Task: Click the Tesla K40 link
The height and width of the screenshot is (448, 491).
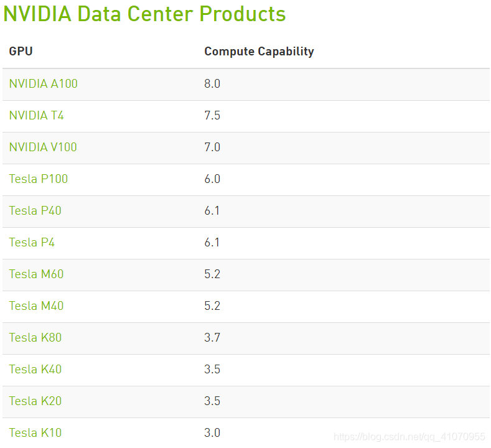Action: pos(35,369)
